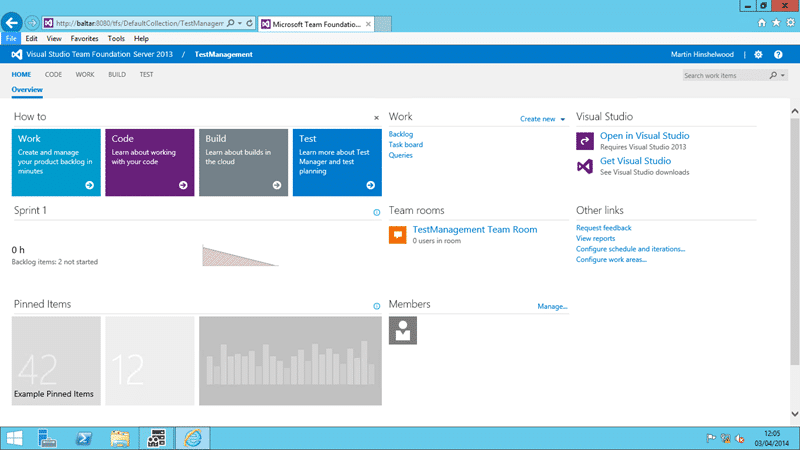Screen dimensions: 800x450
Task: Click the Martin Hinshelwood user name
Action: point(702,55)
